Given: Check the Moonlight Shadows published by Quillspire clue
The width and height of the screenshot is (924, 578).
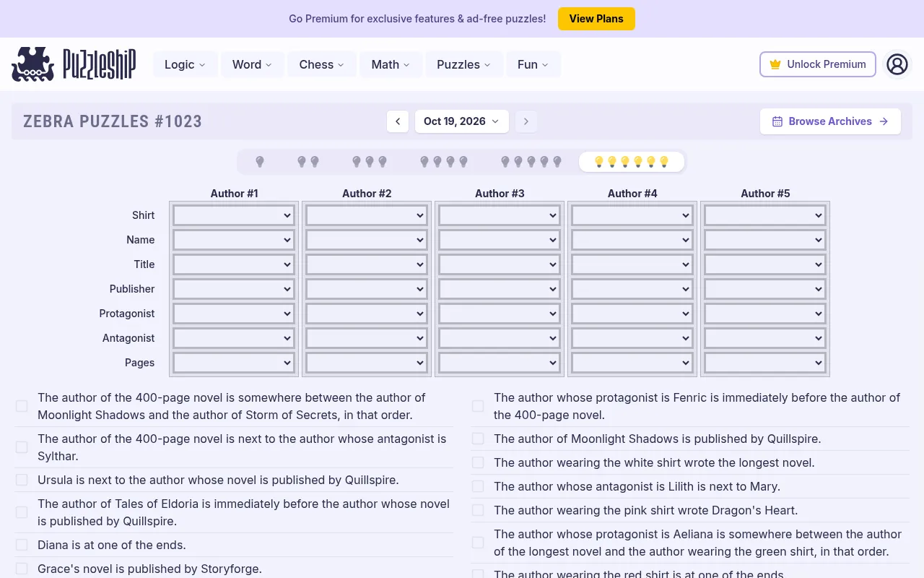Looking at the screenshot, I should point(478,439).
